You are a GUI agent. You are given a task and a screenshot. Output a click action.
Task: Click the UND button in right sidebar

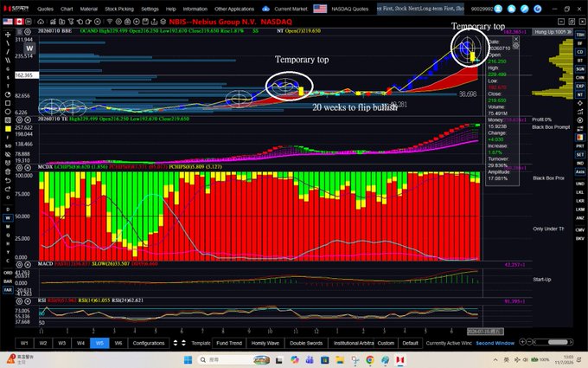pos(580,184)
